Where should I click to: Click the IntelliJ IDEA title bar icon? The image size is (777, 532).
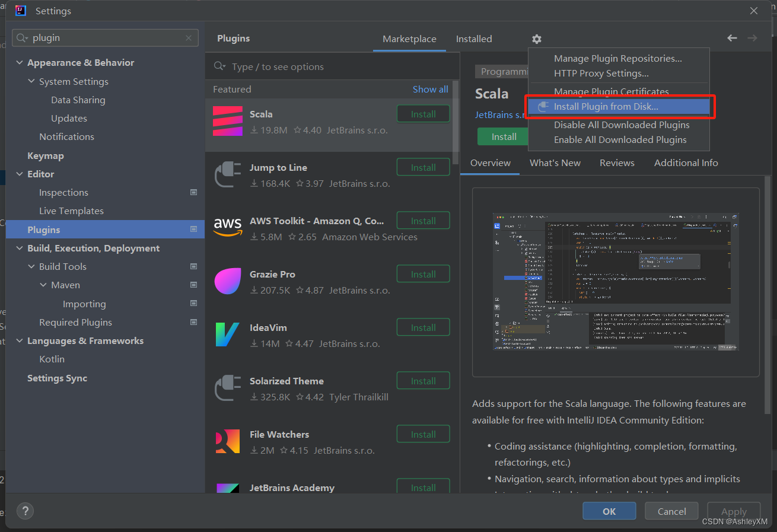coord(21,11)
